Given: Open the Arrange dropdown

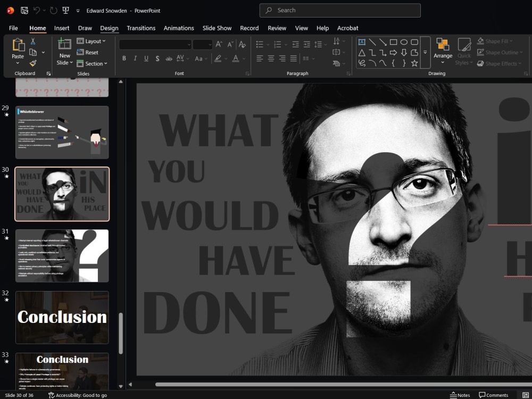Looking at the screenshot, I should click(443, 51).
